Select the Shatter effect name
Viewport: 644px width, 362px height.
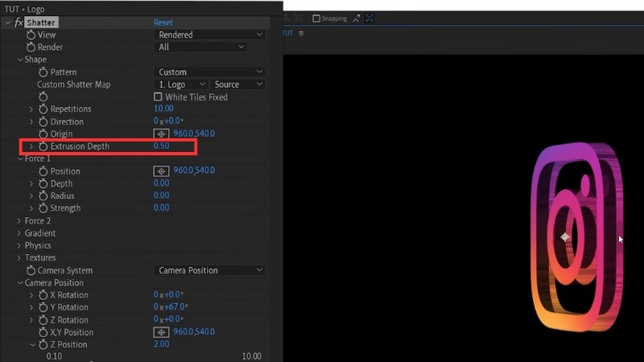41,23
